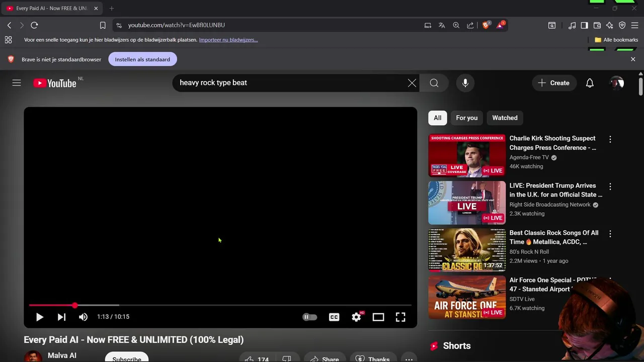Select the Watched filter chip
Image resolution: width=644 pixels, height=362 pixels.
(x=505, y=118)
